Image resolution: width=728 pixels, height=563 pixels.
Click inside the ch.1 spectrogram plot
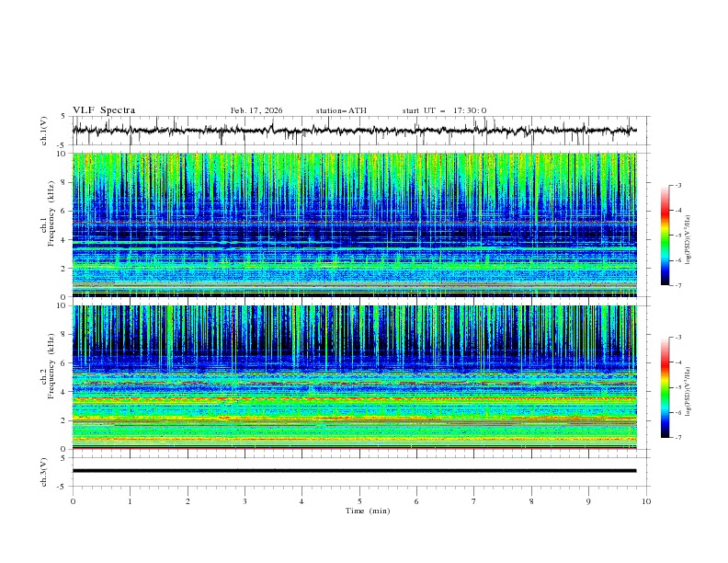point(358,225)
